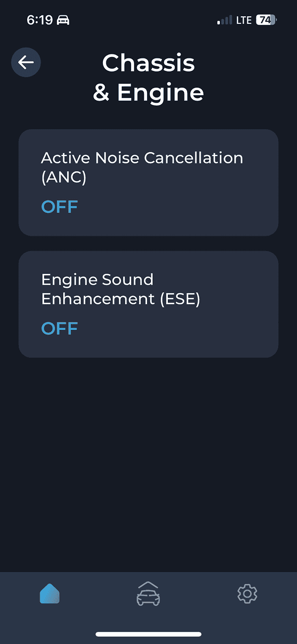The height and width of the screenshot is (644, 297).
Task: Open the settings gear tab
Action: (247, 593)
